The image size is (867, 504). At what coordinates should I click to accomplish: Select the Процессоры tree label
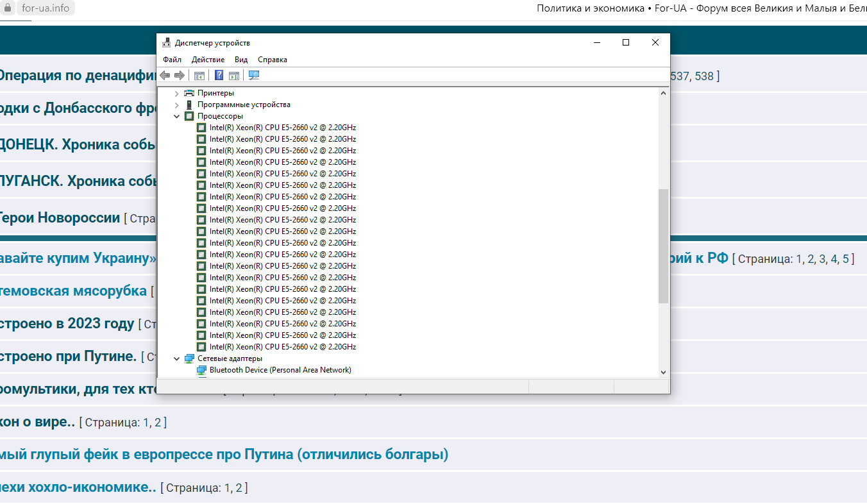coord(220,116)
